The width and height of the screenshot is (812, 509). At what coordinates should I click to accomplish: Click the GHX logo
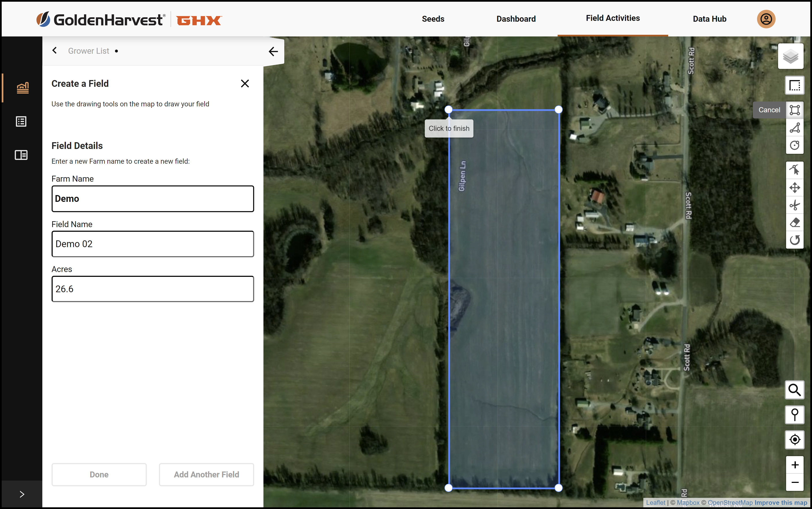tap(199, 20)
